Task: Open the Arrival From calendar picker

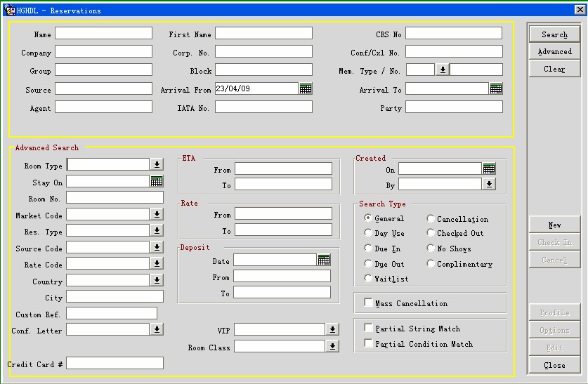Action: click(306, 88)
